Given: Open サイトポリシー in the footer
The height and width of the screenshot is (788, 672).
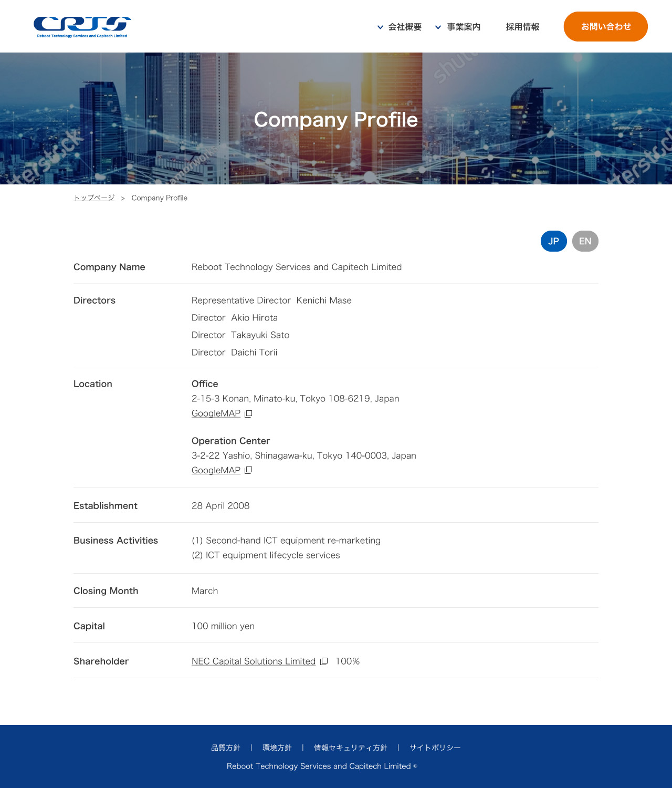Looking at the screenshot, I should tap(435, 748).
